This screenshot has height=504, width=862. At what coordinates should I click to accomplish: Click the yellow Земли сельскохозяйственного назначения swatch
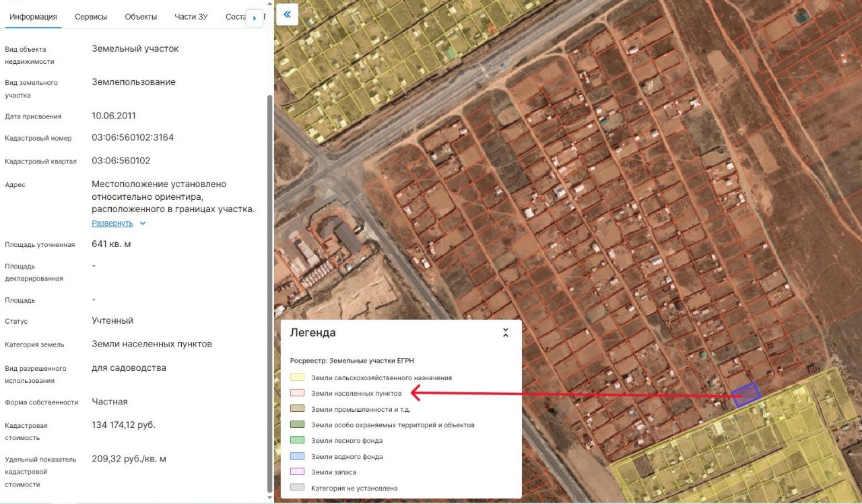coord(297,377)
